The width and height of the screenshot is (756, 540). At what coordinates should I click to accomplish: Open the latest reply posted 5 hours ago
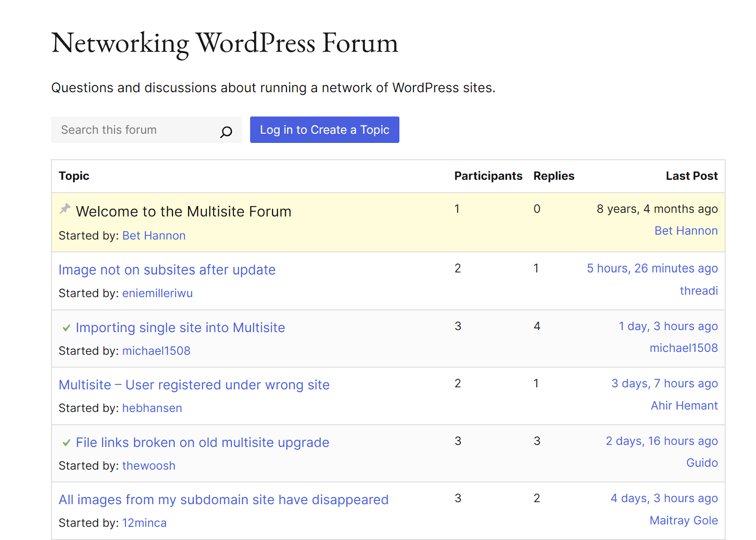[653, 268]
